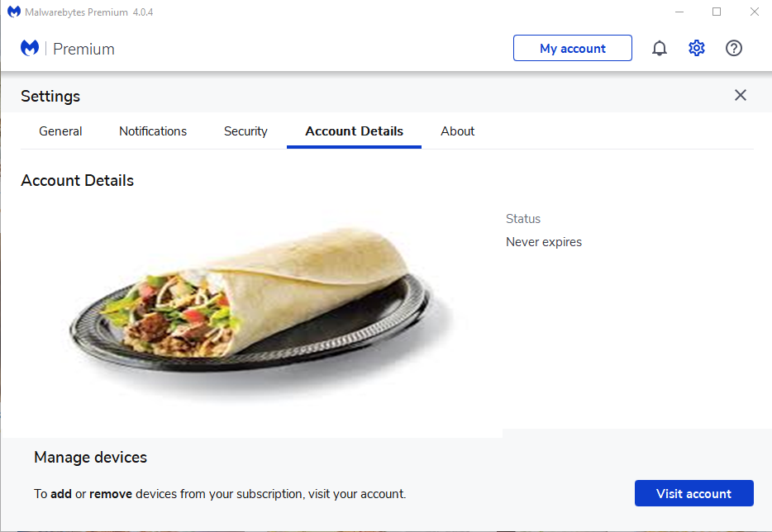Open help via the question mark icon
This screenshot has height=532, width=772.
(734, 49)
